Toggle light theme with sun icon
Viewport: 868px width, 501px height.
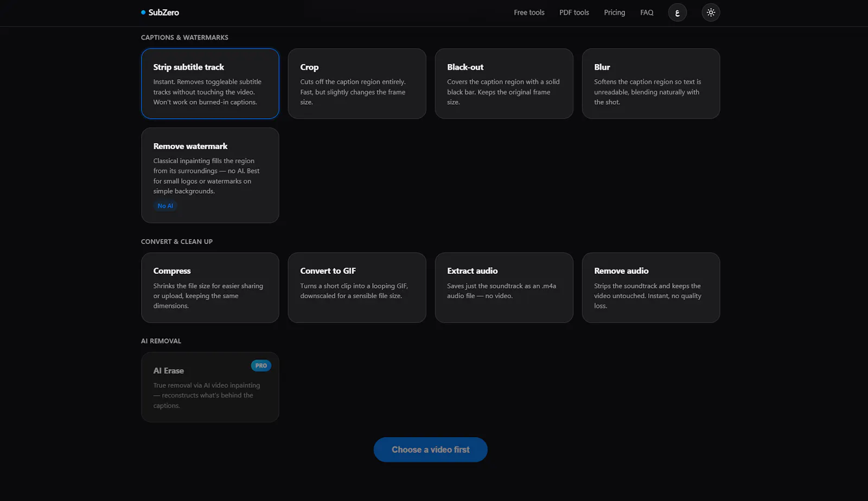click(711, 12)
